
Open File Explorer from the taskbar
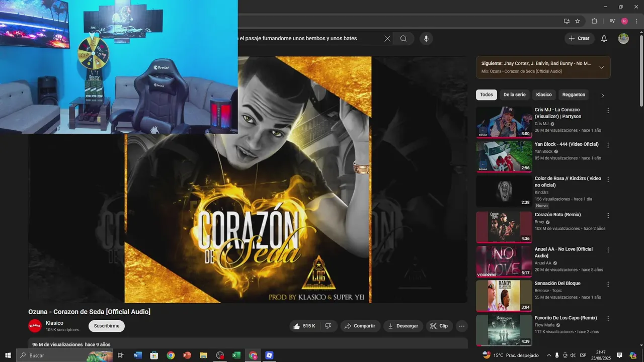(203, 355)
